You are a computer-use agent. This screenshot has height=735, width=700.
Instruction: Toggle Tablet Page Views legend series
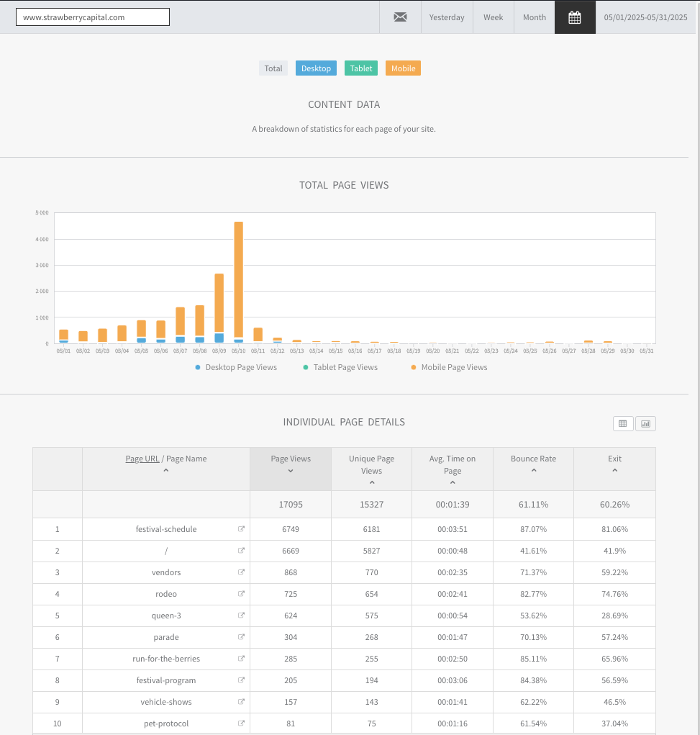[x=340, y=367]
